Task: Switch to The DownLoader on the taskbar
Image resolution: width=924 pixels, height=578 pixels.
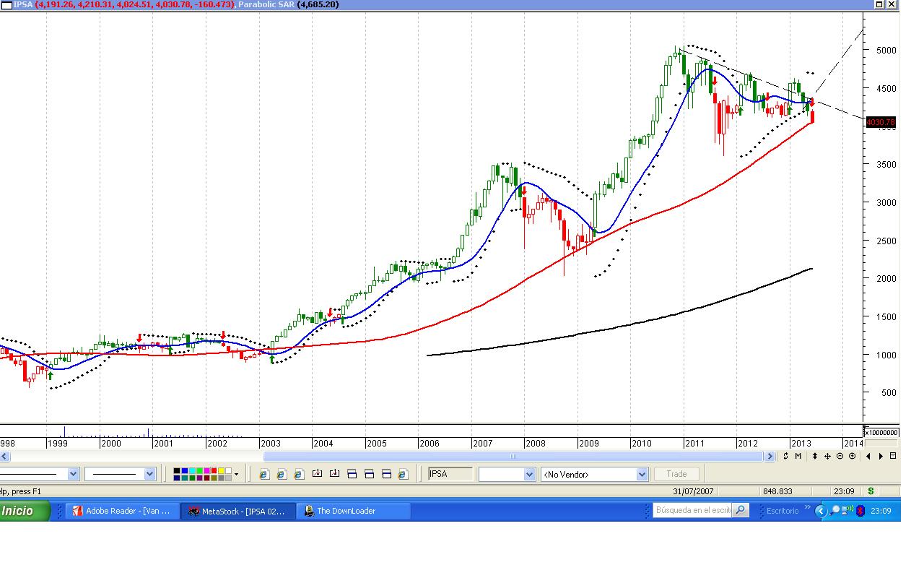Action: pos(354,511)
